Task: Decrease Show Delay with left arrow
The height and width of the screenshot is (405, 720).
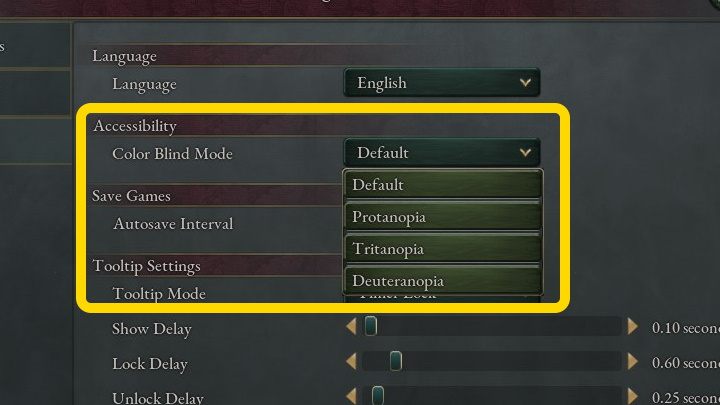Action: 350,327
